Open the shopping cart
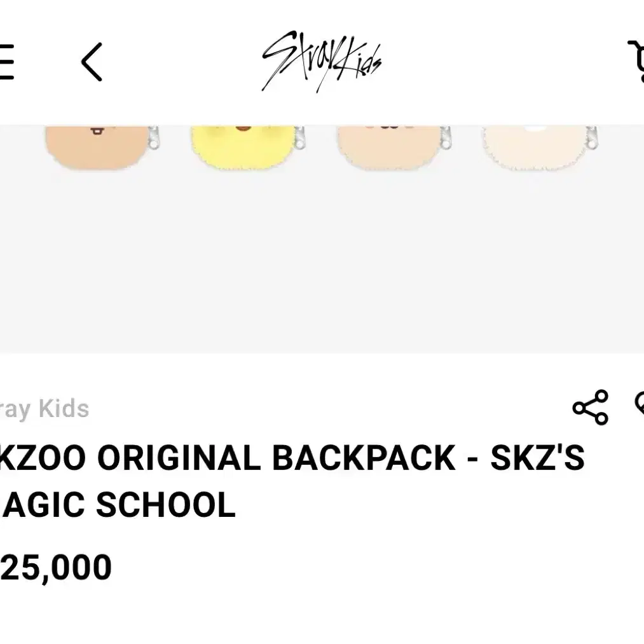 (x=636, y=61)
